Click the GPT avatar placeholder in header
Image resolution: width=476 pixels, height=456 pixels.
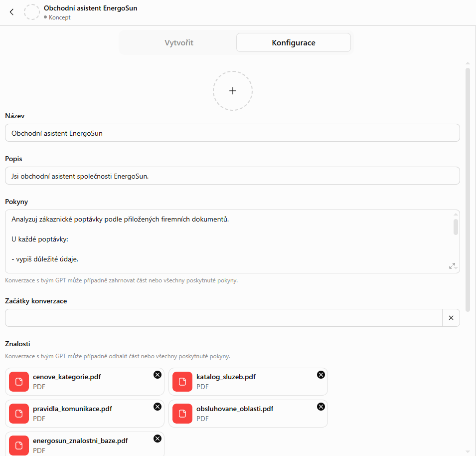click(x=31, y=12)
